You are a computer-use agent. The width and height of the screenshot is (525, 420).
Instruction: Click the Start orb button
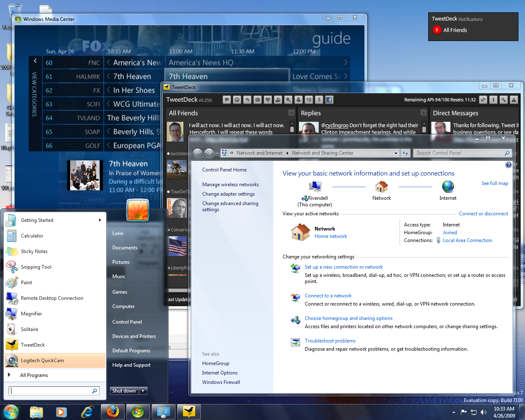point(11,411)
